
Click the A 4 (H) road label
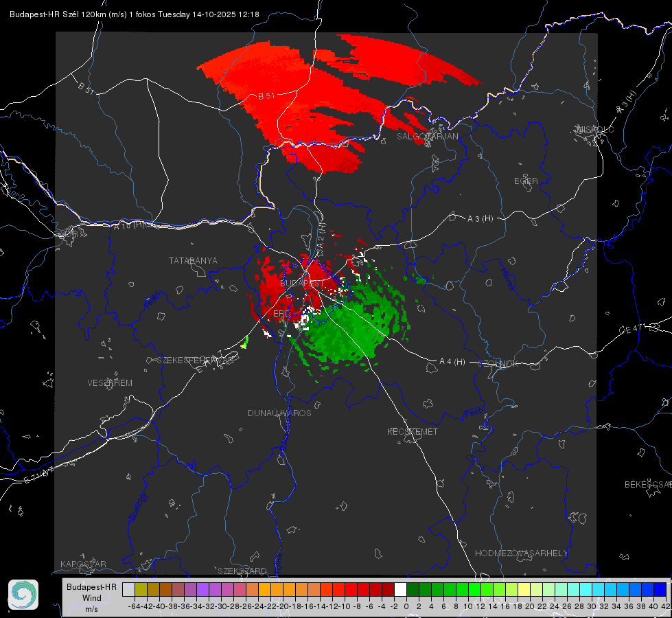click(x=452, y=362)
